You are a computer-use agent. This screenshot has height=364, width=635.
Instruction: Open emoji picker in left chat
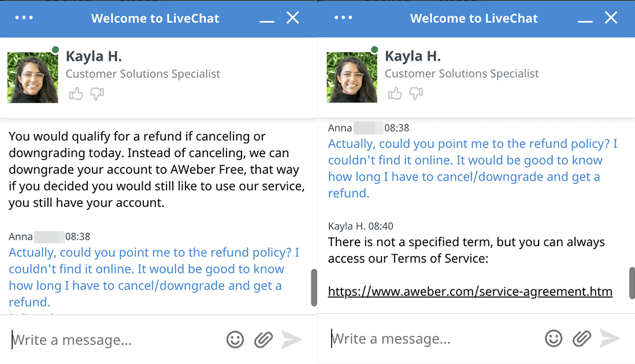pos(235,339)
